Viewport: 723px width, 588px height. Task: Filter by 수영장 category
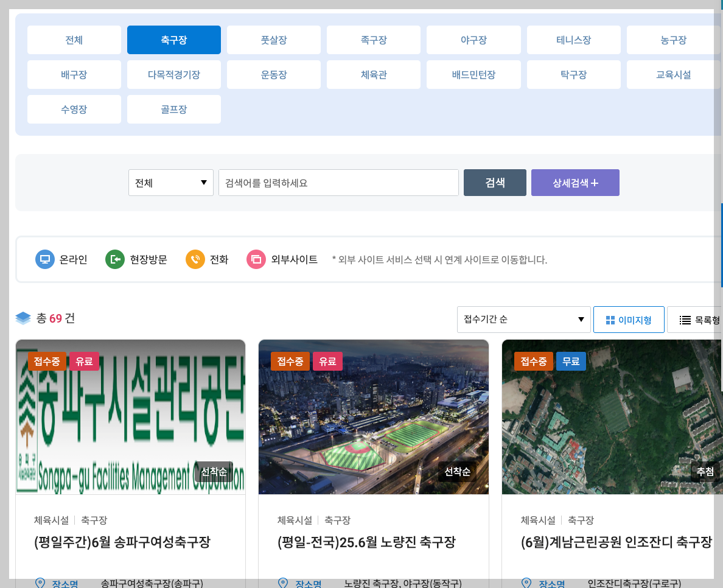click(x=74, y=110)
